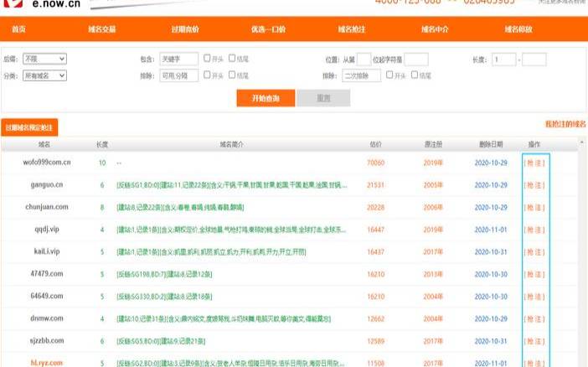Click the 21531 valuation of ganguo.cn
588x367 pixels.
(375, 185)
